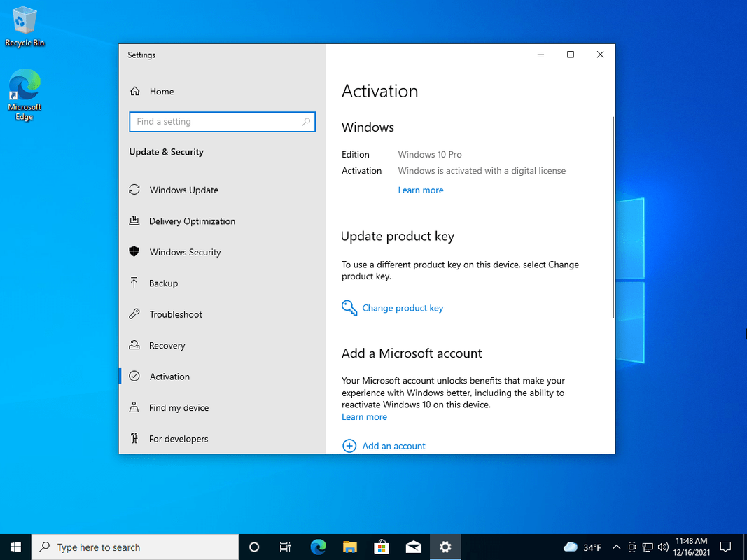
Task: Open the Backup settings page
Action: pos(163,283)
